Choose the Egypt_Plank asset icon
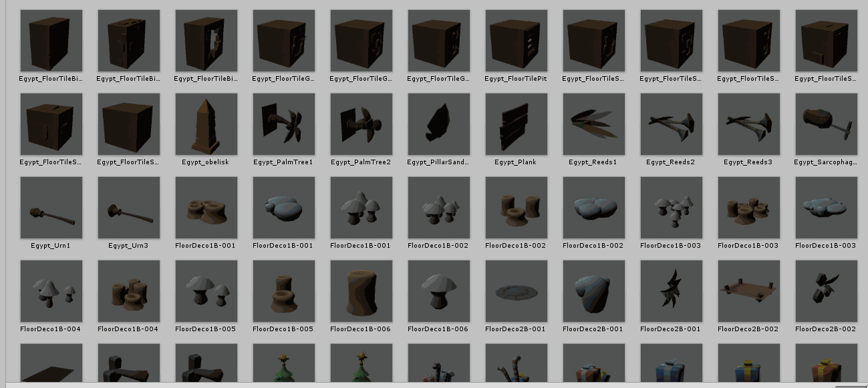 click(516, 124)
